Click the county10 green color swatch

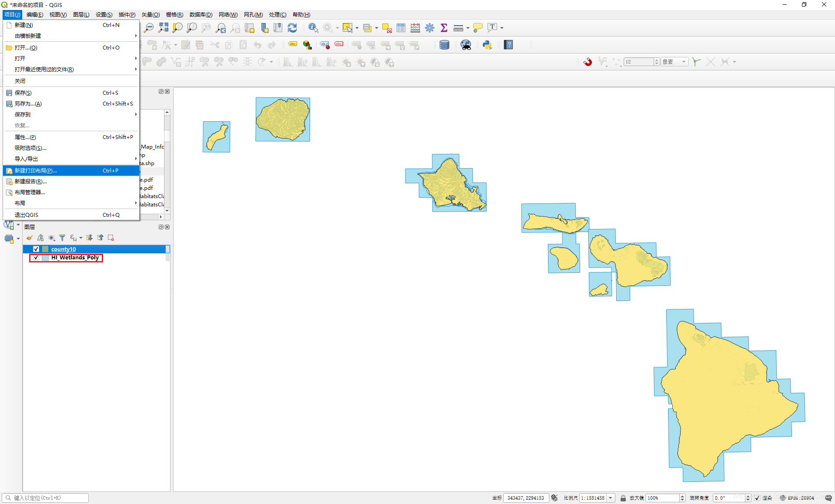(x=45, y=249)
